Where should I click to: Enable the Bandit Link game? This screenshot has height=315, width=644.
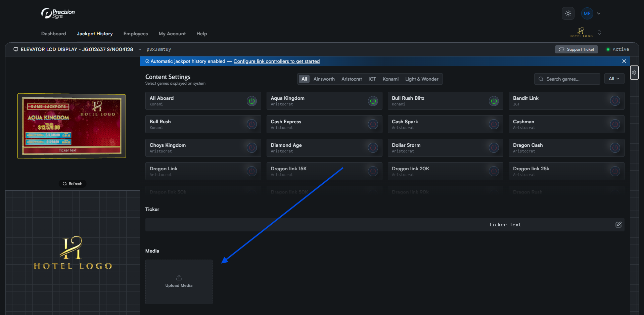point(614,101)
